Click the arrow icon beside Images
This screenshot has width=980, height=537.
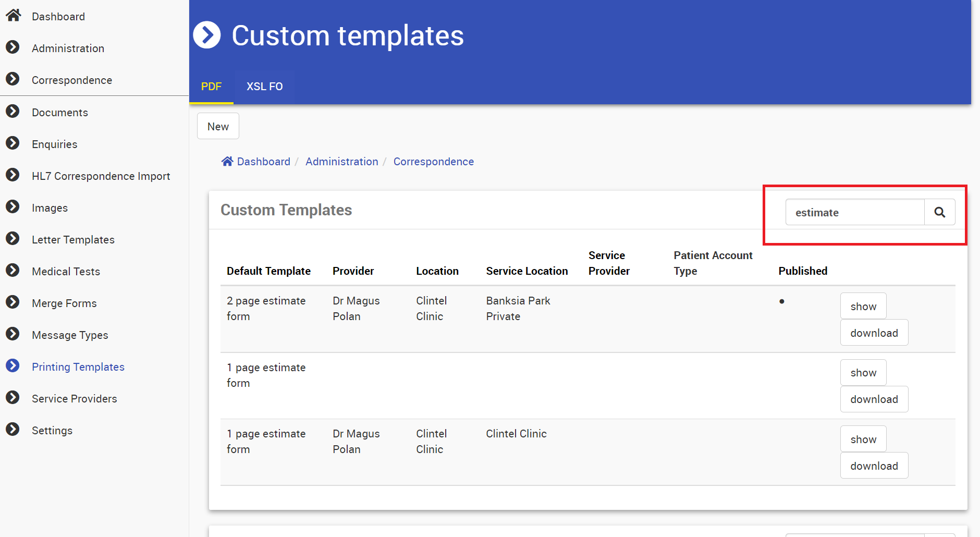click(13, 206)
